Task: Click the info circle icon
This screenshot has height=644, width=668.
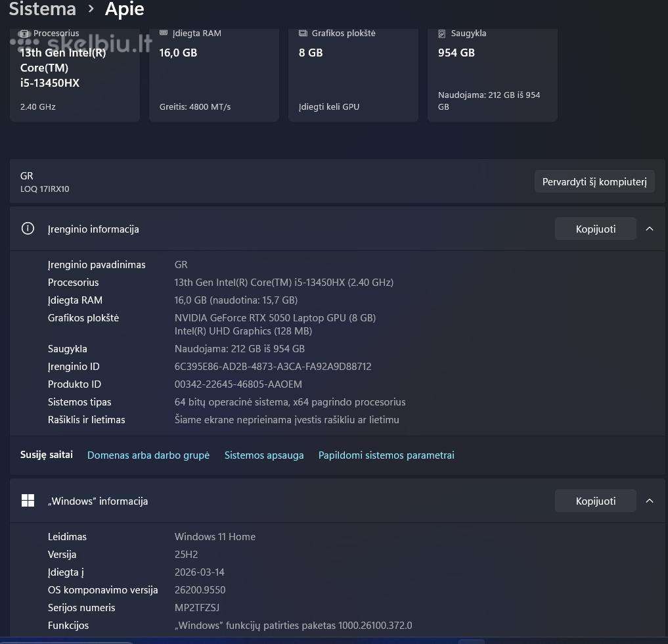Action: coord(28,229)
